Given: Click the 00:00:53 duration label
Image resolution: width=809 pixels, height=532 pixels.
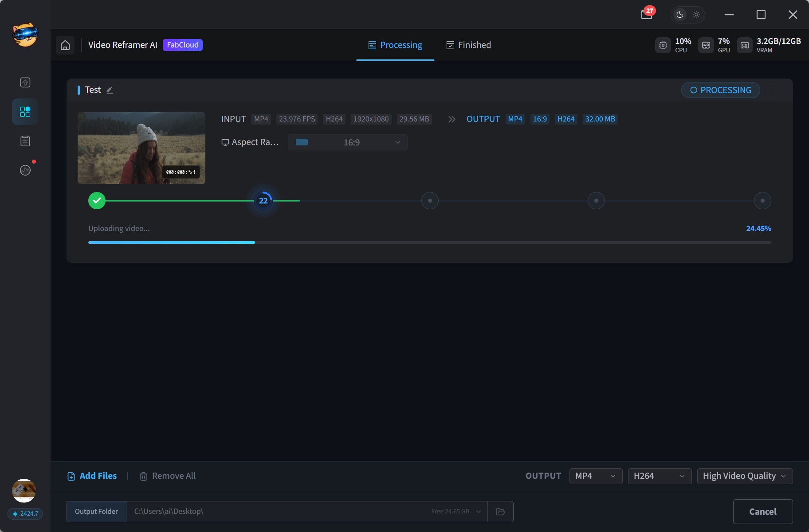Looking at the screenshot, I should (x=181, y=172).
